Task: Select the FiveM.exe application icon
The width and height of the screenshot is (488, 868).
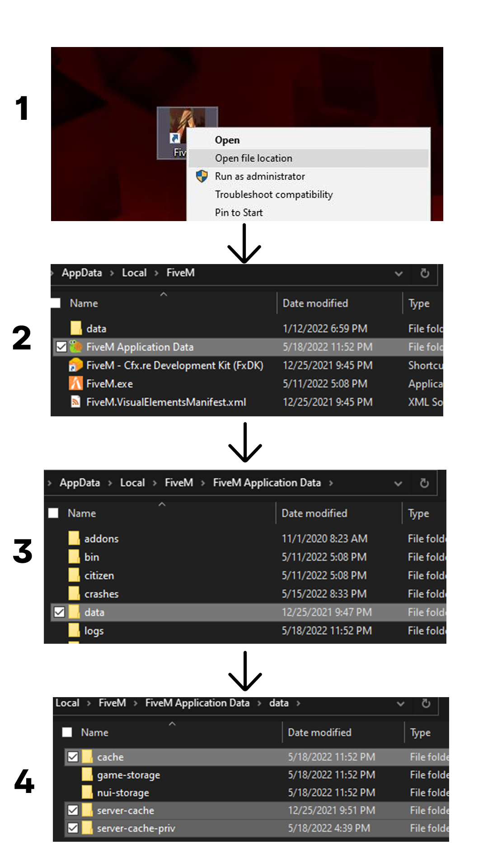Action: 76,384
